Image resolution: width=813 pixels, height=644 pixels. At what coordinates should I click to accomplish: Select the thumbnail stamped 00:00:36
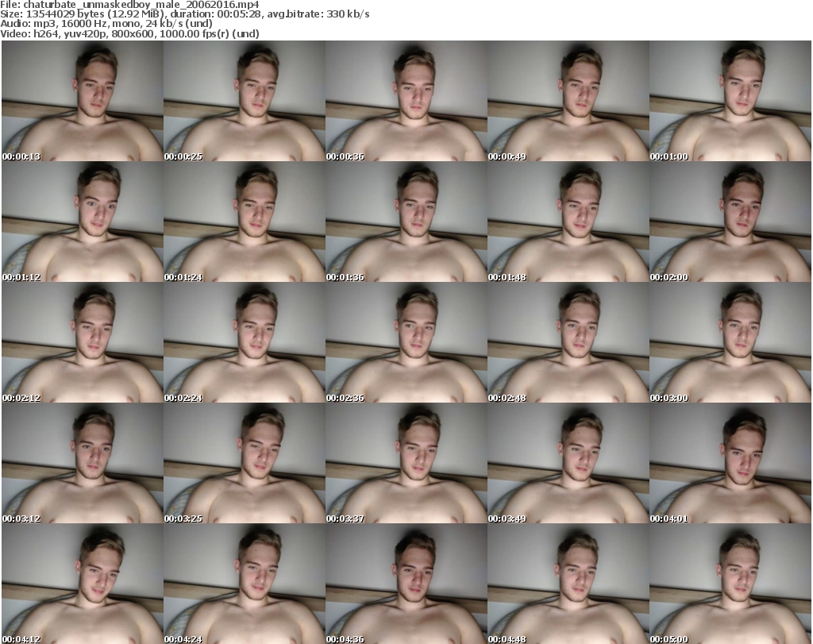(406, 101)
